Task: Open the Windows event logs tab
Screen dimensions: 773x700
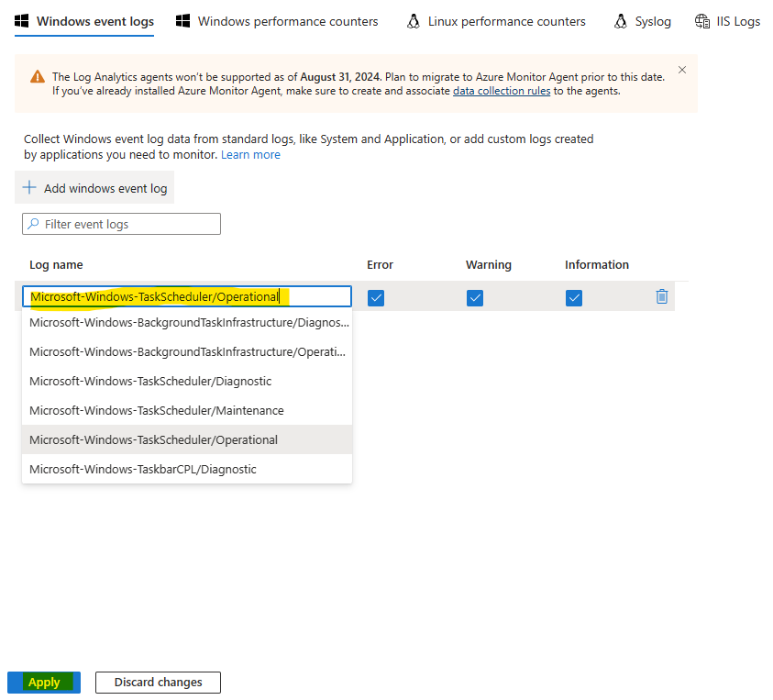Action: coord(84,22)
